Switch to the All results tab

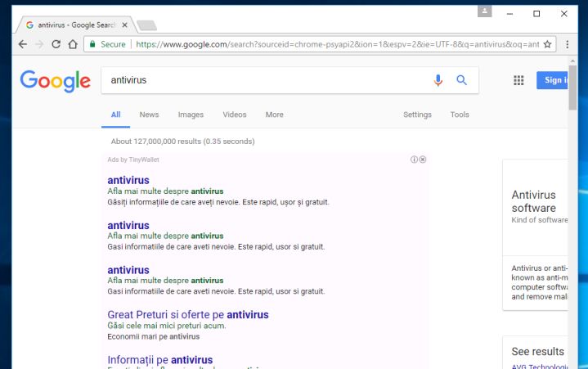tap(115, 115)
